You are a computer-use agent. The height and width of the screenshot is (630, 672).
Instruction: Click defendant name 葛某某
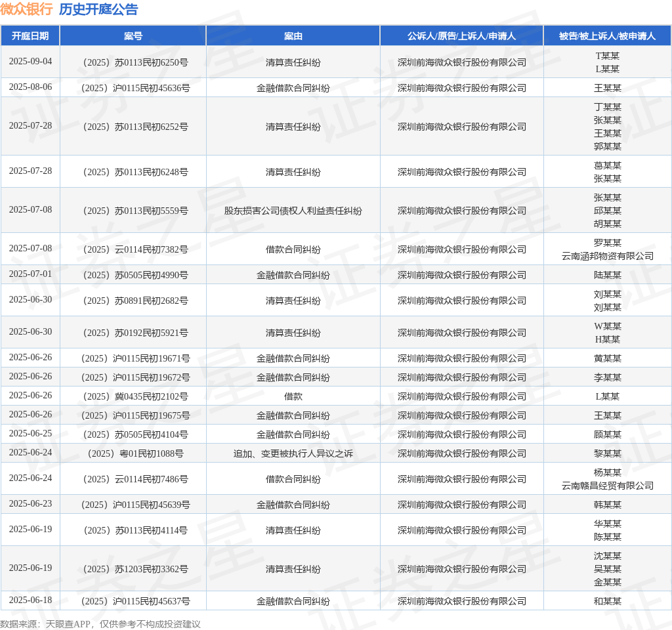pyautogui.click(x=607, y=165)
